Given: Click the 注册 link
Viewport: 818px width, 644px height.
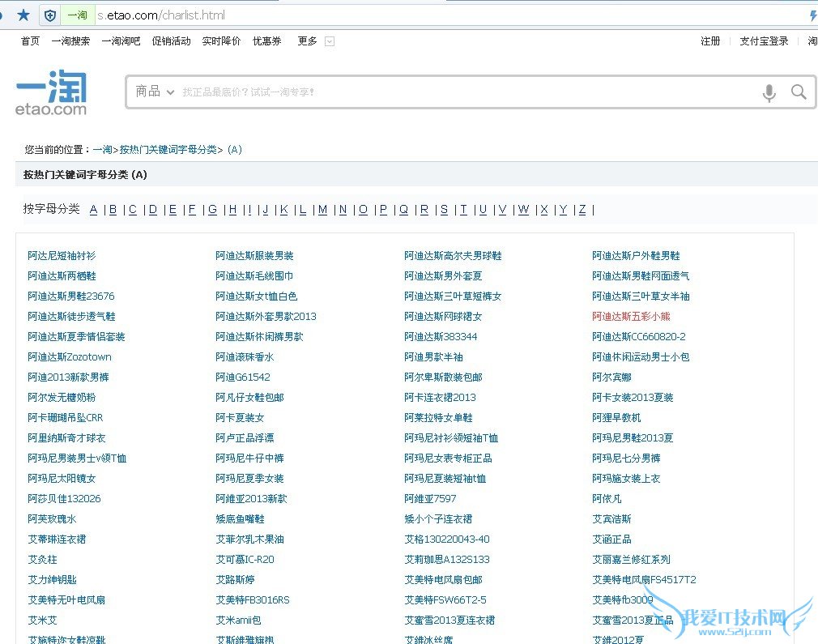Looking at the screenshot, I should tap(710, 41).
